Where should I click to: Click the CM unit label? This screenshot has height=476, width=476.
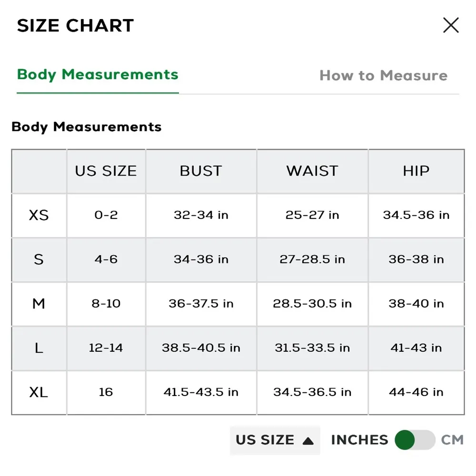(x=452, y=440)
